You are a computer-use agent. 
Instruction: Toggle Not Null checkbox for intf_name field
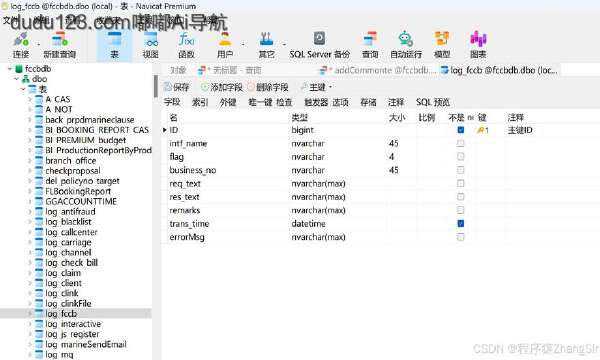click(461, 143)
